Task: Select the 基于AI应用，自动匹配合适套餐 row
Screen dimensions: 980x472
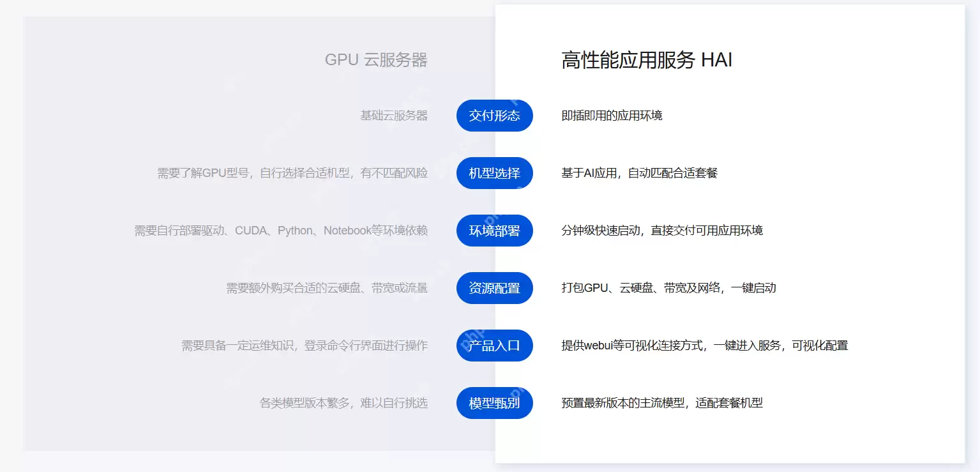Action: click(639, 173)
